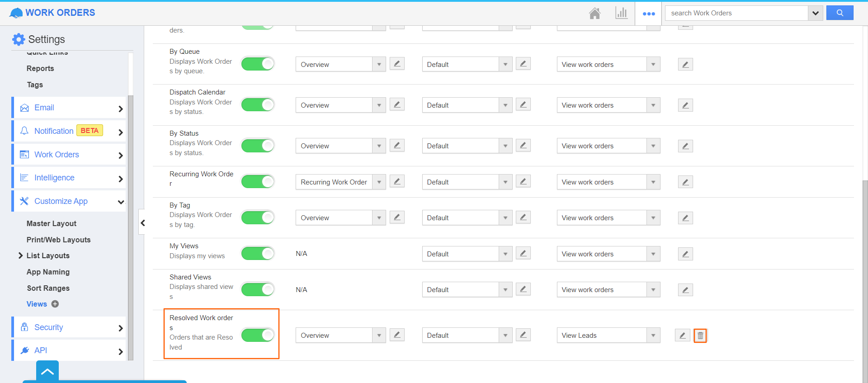
Task: Turn off the By Status toggle
Action: point(258,145)
